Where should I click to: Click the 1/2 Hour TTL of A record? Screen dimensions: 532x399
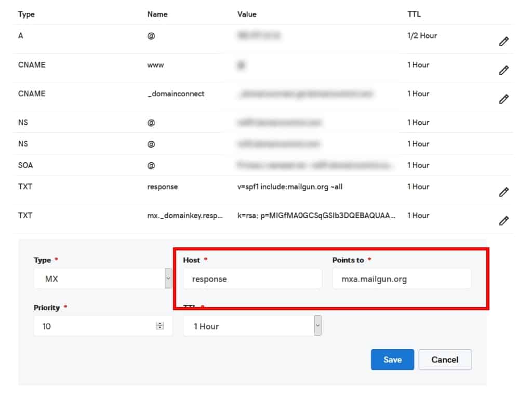point(422,36)
